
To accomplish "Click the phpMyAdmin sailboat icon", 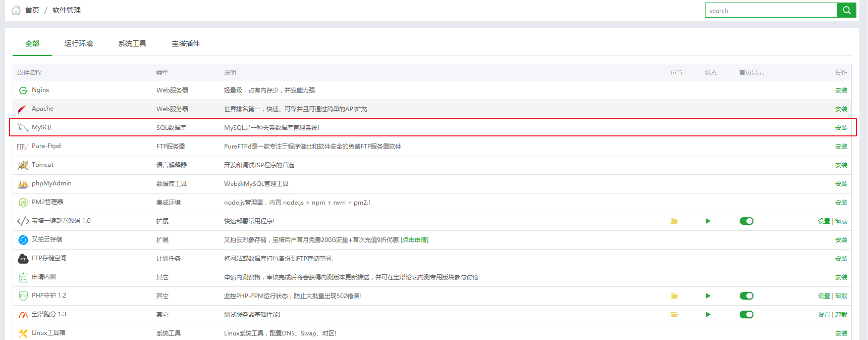I will (x=23, y=184).
